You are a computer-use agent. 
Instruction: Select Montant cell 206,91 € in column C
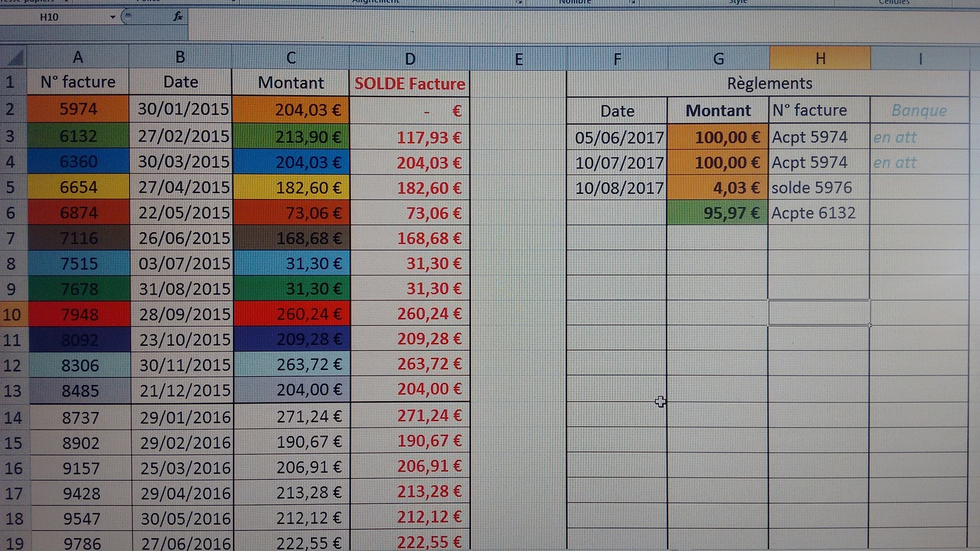tap(291, 467)
